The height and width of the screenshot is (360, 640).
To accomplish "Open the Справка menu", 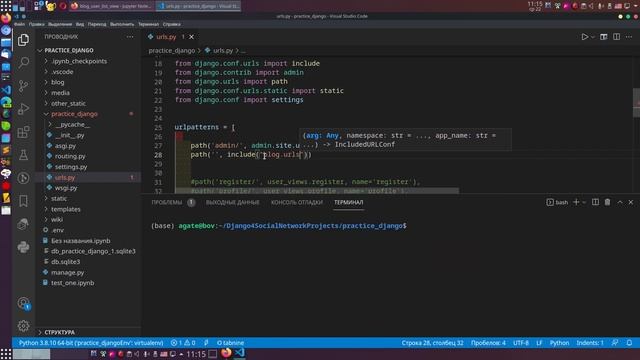I will coord(171,24).
